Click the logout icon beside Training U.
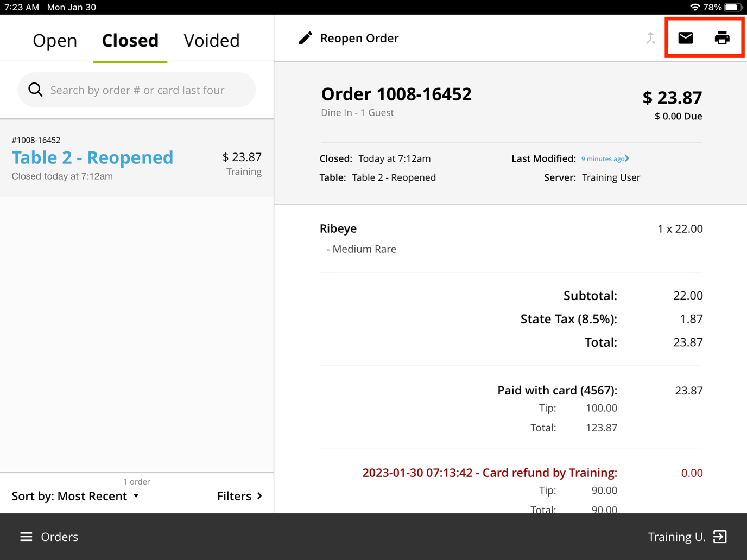747x560 pixels. [x=720, y=537]
